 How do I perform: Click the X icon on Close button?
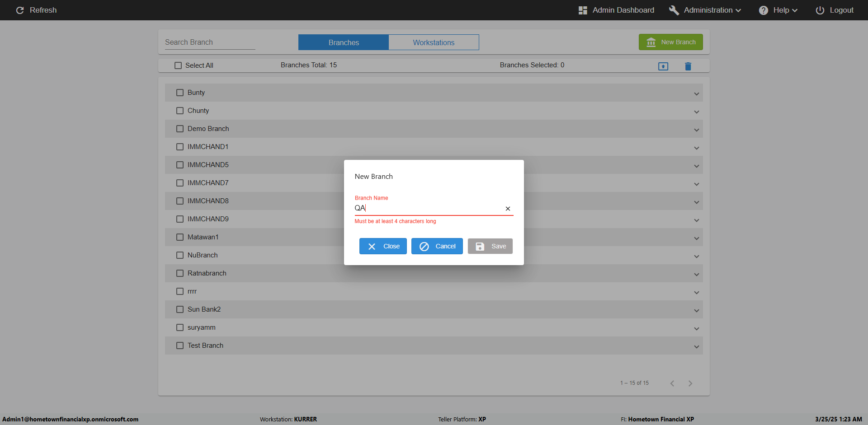coord(372,246)
